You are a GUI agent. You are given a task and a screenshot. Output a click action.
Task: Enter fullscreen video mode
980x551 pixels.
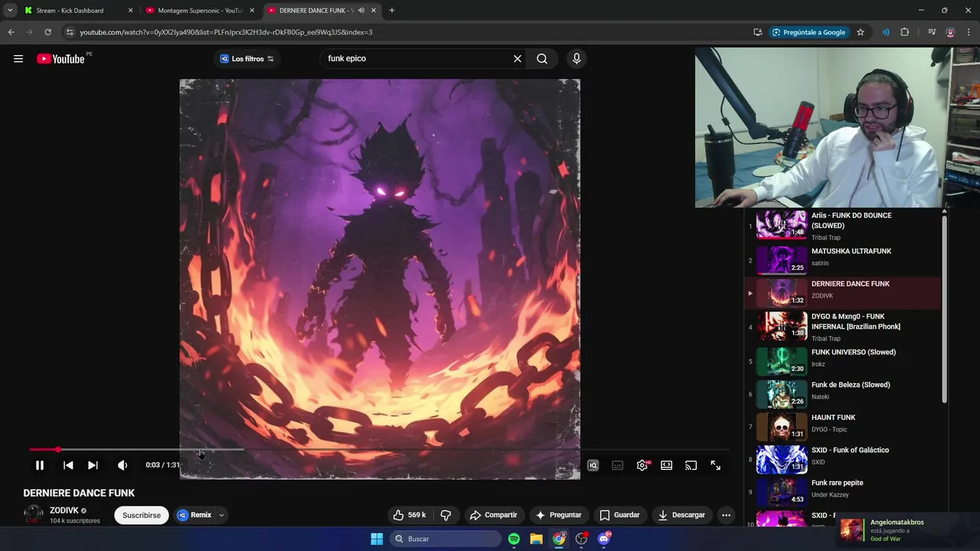point(716,465)
